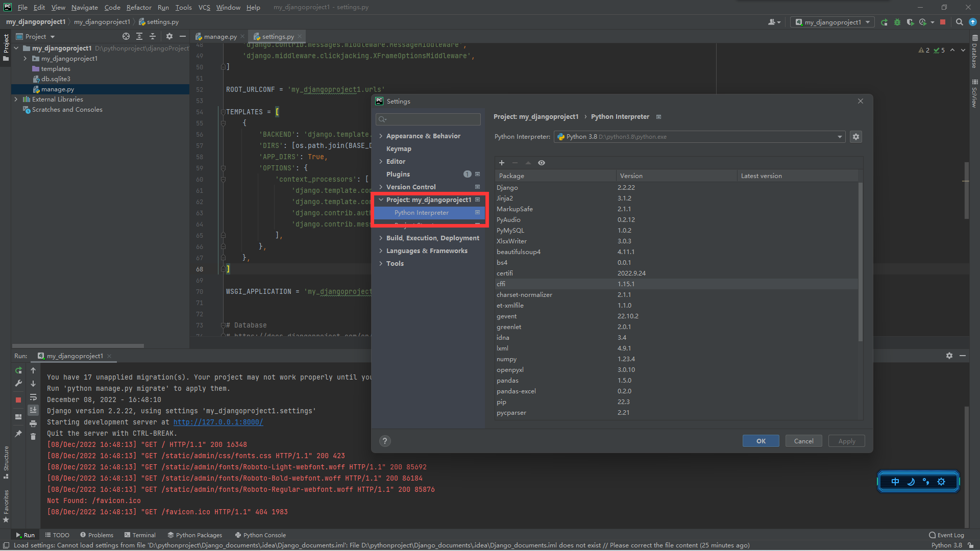Expand External Libraries tree node
The height and width of the screenshot is (551, 980).
point(16,99)
